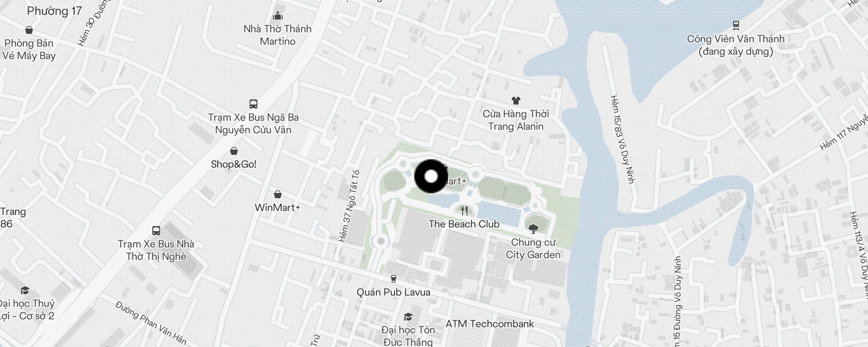
Task: Select the Nhà Thờ Thánh Martino church icon
Action: coord(278,16)
